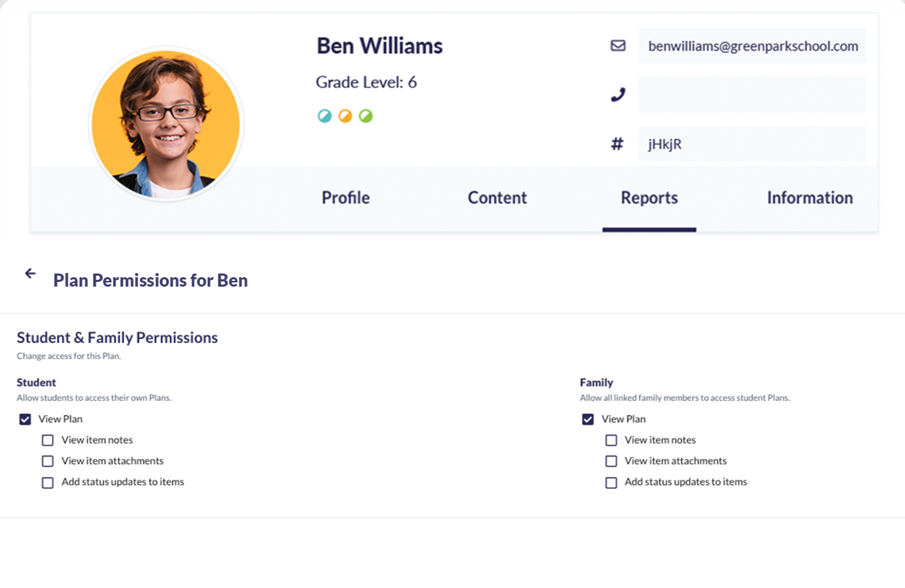
Task: Click the orange status circle badge
Action: (345, 116)
